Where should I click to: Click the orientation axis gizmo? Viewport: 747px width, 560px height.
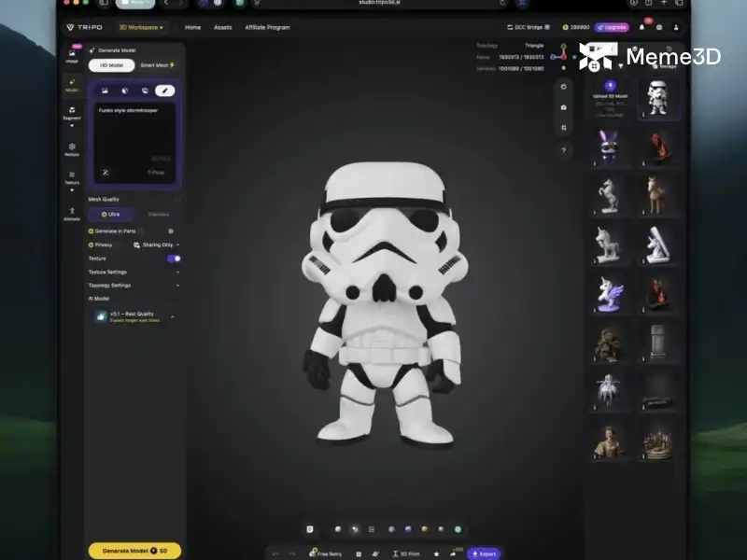point(562,56)
